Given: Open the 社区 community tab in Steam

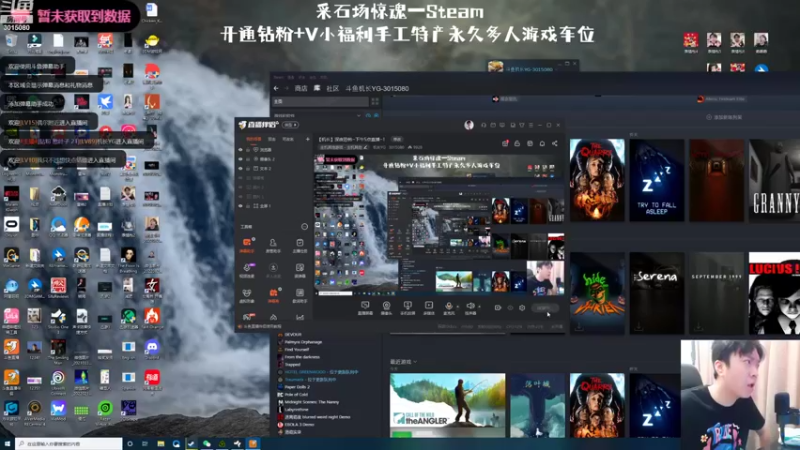Looking at the screenshot, I should (333, 88).
